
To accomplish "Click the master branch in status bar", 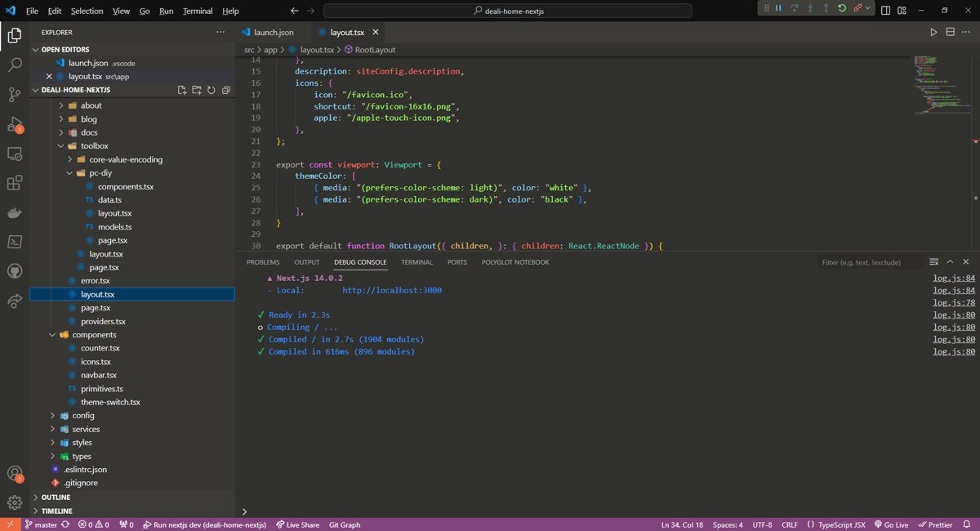I will 41,524.
